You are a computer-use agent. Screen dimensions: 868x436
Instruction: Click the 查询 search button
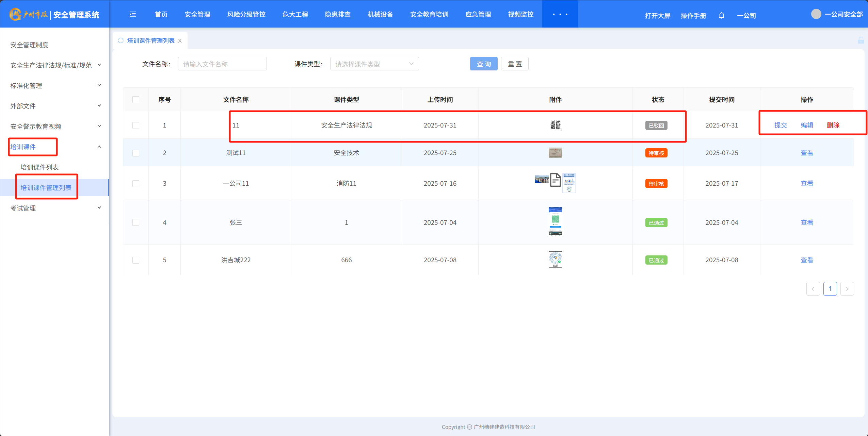(x=483, y=64)
